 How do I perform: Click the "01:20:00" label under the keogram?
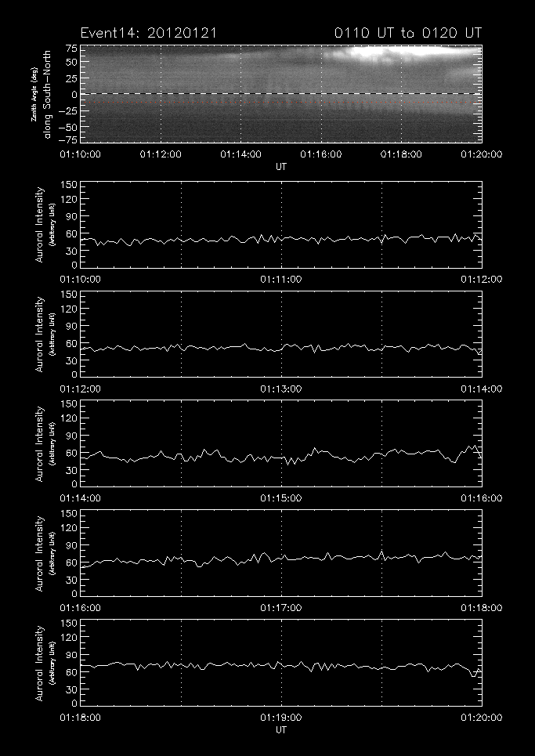(x=481, y=154)
